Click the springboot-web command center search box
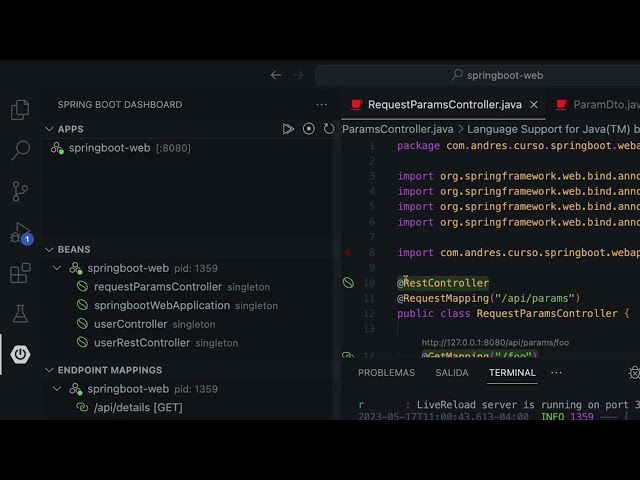This screenshot has height=480, width=640. point(478,75)
